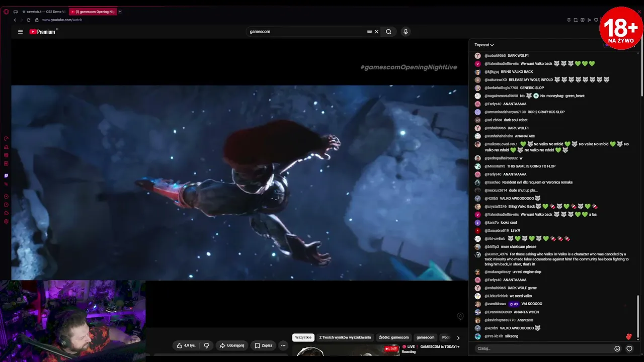Open @Asmot_4376's chat username

(x=496, y=254)
